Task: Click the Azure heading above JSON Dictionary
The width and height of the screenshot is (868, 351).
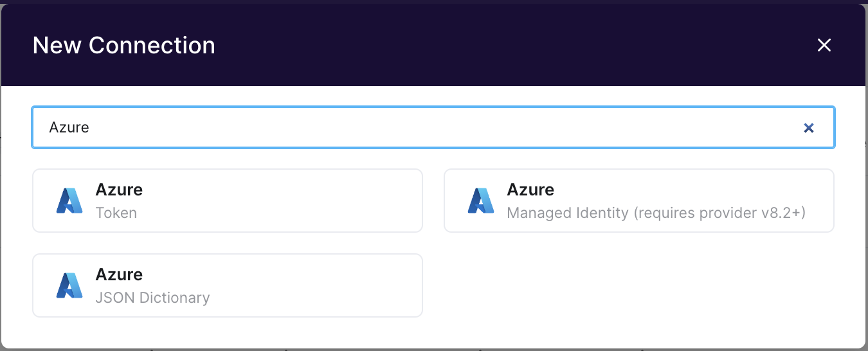Action: click(119, 274)
